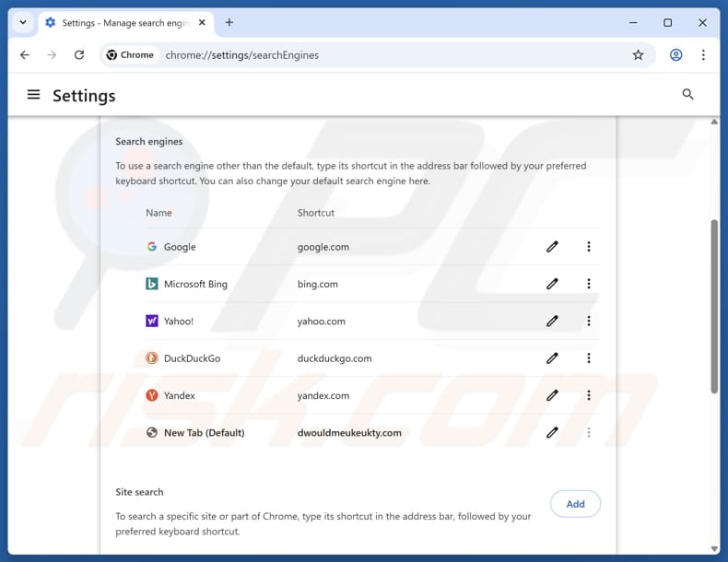Go forward to the next page
The height and width of the screenshot is (562, 728).
[52, 54]
